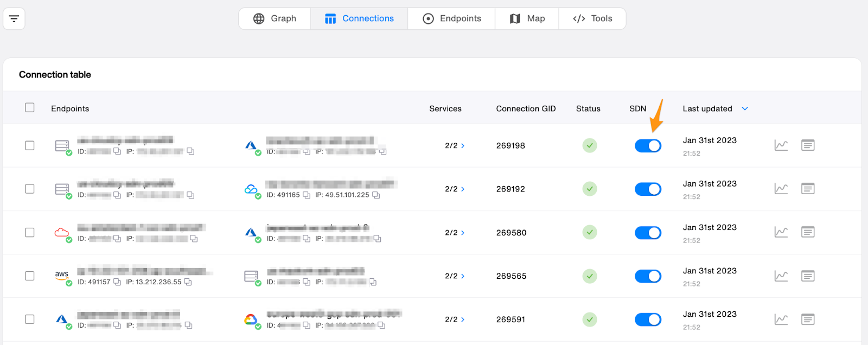
Task: Disable SDN toggle for connection 269198
Action: click(x=648, y=146)
